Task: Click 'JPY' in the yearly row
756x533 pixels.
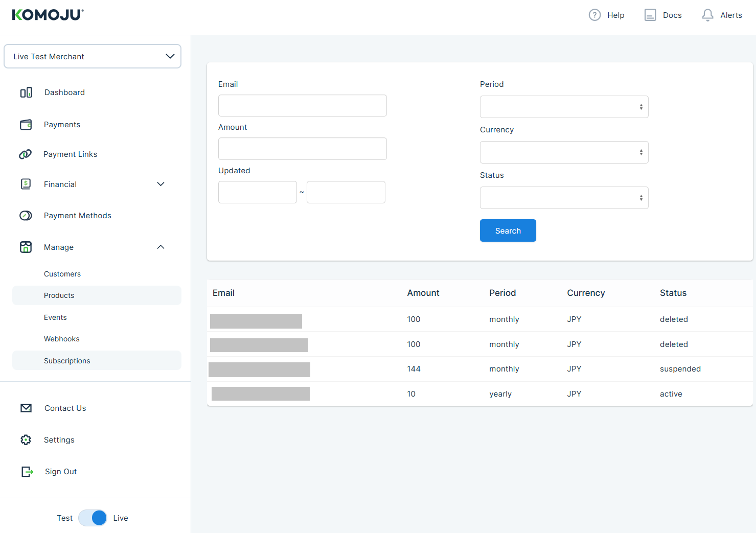Action: click(x=574, y=394)
